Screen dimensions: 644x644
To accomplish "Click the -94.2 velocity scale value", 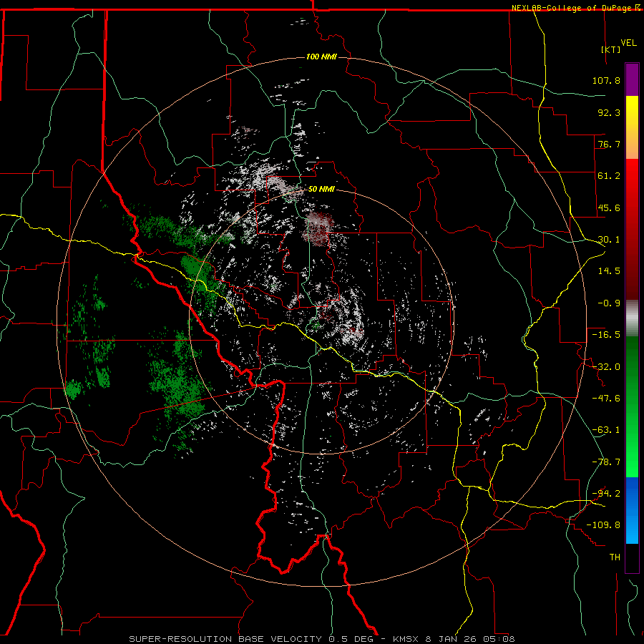I will pyautogui.click(x=606, y=494).
